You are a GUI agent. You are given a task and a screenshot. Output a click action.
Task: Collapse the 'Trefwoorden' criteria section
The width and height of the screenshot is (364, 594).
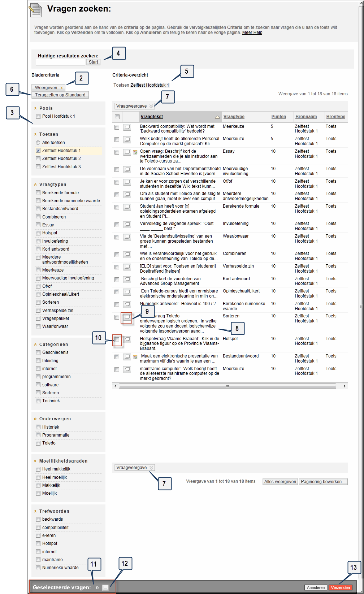(35, 511)
